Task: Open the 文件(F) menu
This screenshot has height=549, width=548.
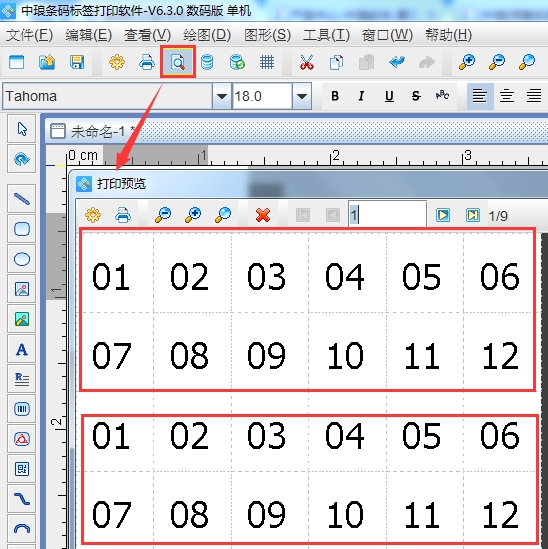Action: [29, 35]
